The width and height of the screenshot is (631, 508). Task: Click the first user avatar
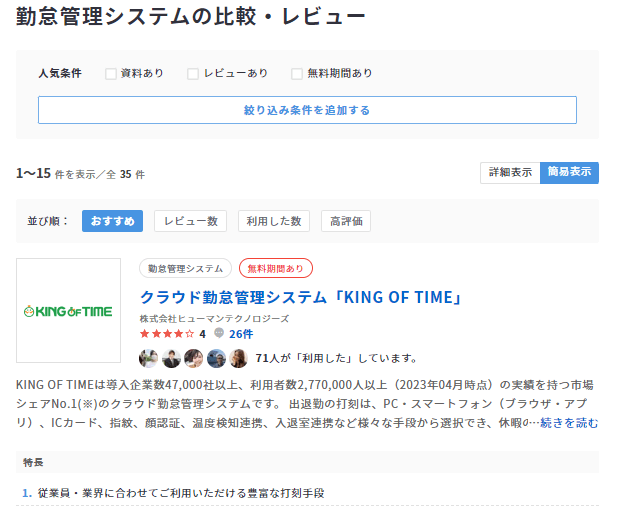pyautogui.click(x=148, y=358)
